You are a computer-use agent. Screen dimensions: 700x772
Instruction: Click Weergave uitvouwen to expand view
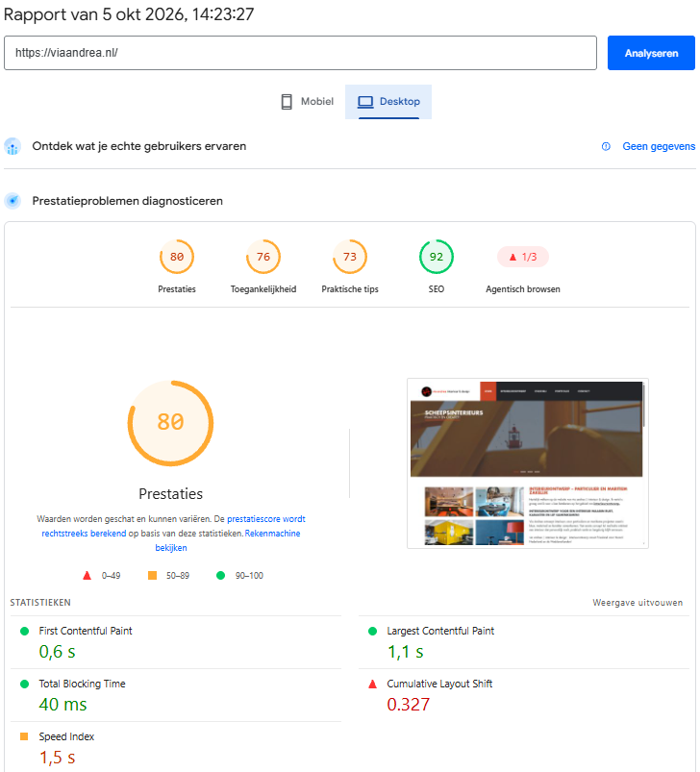point(637,603)
